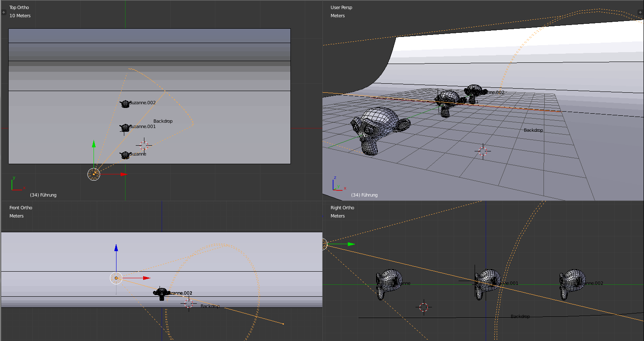
Task: Click the Backdrop label in Front Ortho view
Action: (210, 306)
